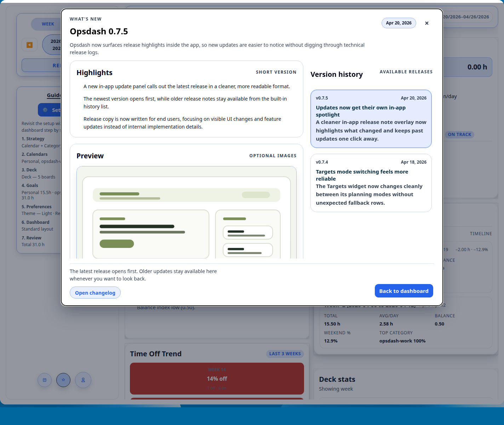Viewport: 504px width, 425px height.
Task: Close the What's New dialog
Action: (427, 23)
